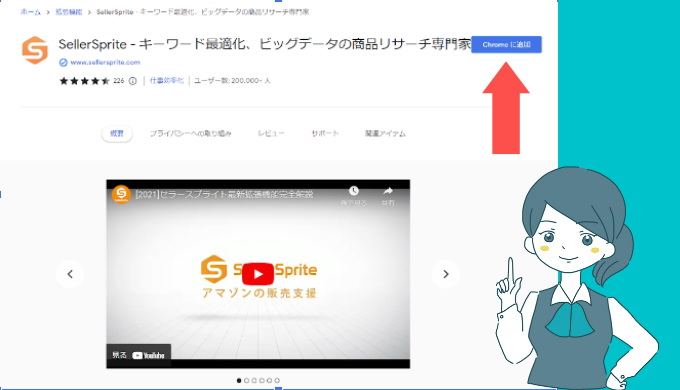Image resolution: width=680 pixels, height=390 pixels.
Task: Select the 概要 tab
Action: tap(117, 134)
